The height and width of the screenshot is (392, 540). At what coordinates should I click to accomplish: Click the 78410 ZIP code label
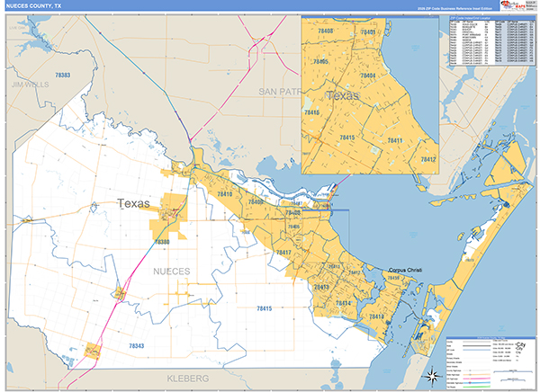(x=224, y=194)
